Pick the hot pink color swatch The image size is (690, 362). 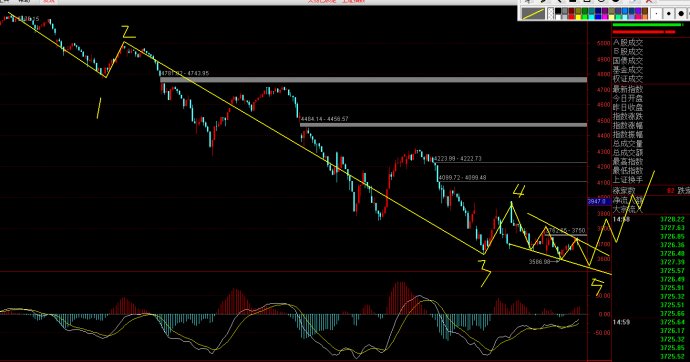click(638, 17)
